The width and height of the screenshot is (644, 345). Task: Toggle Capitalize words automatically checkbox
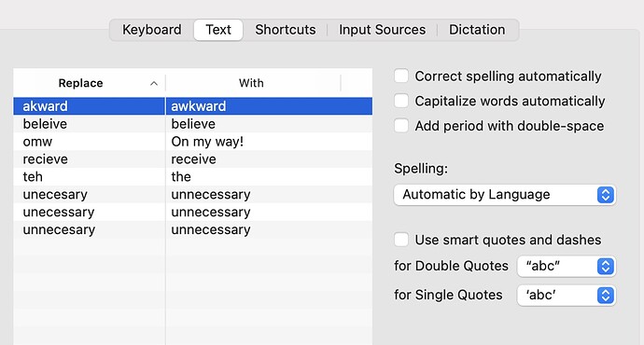(401, 101)
